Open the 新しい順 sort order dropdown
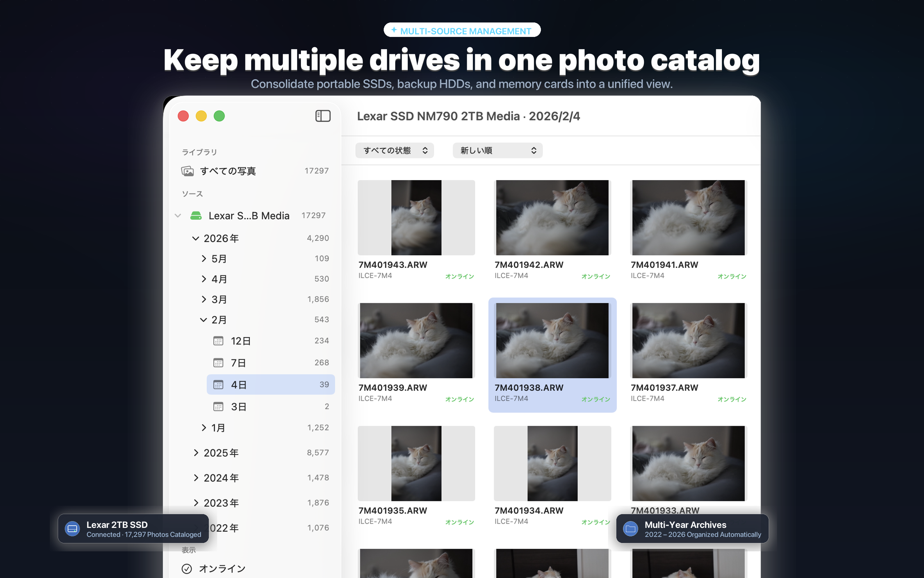 point(498,150)
